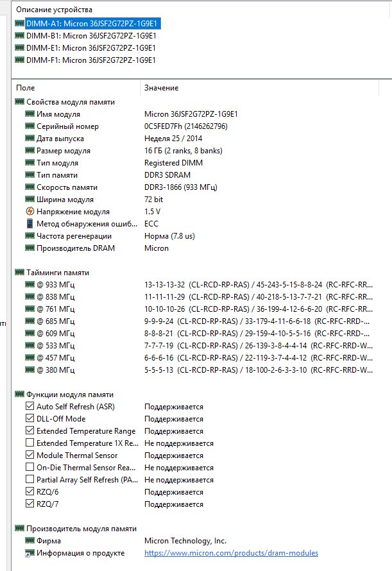The height and width of the screenshot is (571, 392).
Task: Click the Тип модуля row icon
Action: pos(30,163)
